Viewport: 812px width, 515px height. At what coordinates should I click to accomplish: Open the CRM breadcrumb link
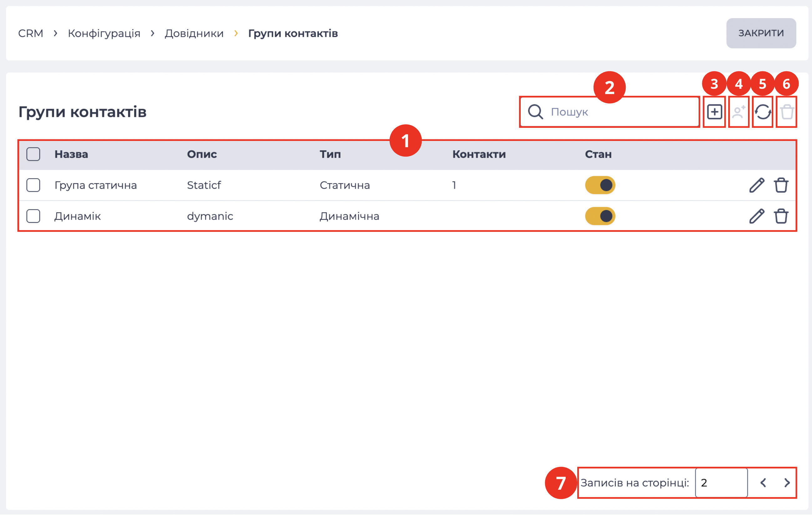31,33
